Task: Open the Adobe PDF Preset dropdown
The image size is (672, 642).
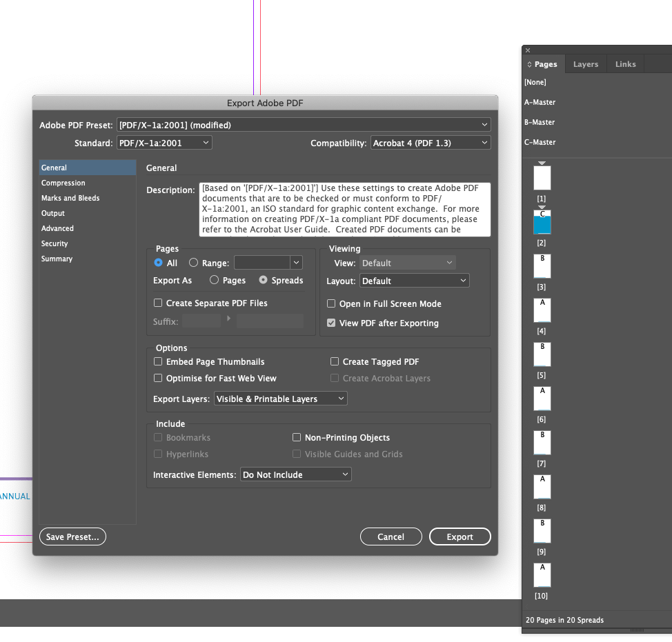Action: coord(304,125)
